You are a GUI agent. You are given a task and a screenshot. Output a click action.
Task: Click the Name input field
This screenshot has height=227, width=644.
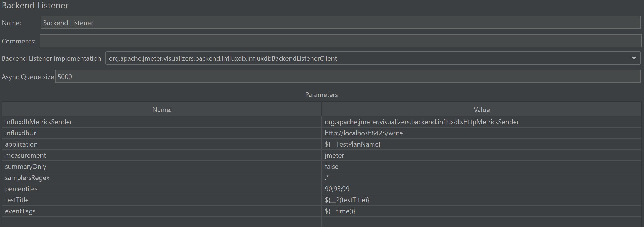point(340,23)
